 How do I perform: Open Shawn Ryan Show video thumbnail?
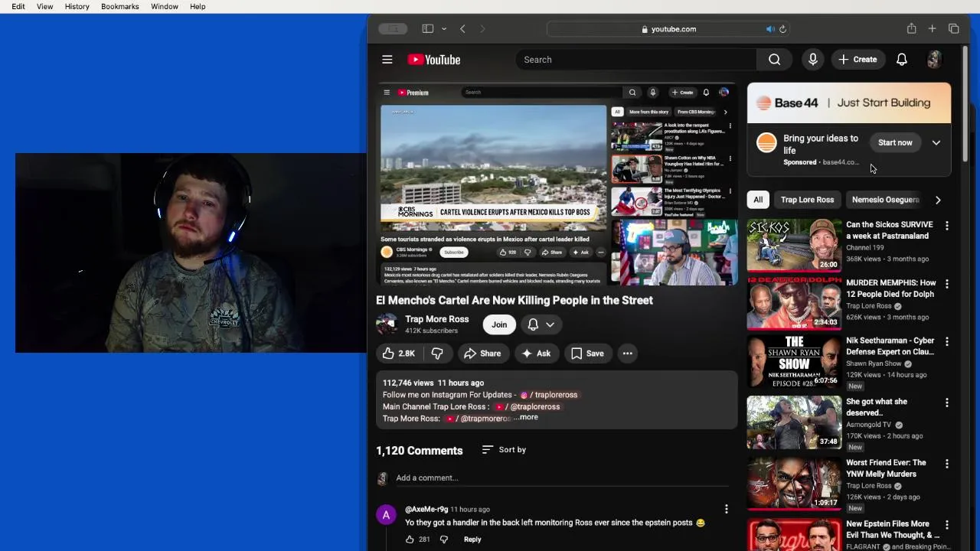click(794, 360)
